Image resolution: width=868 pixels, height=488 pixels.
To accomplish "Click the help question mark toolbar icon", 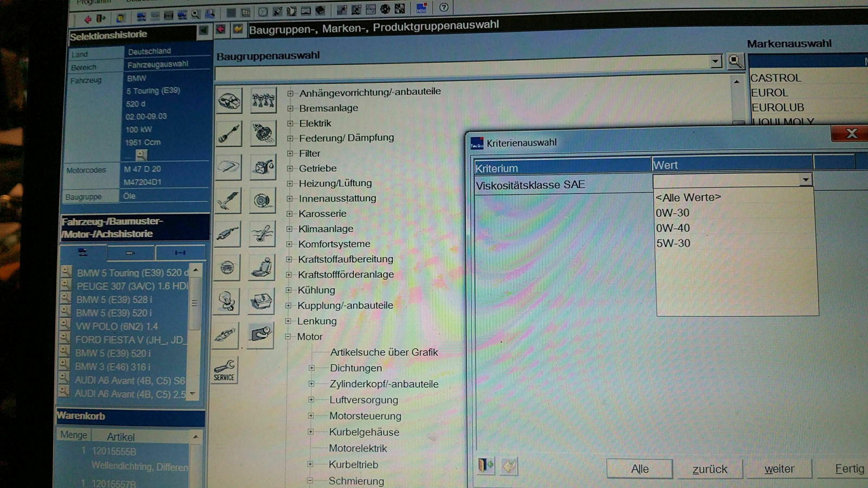I will 444,8.
